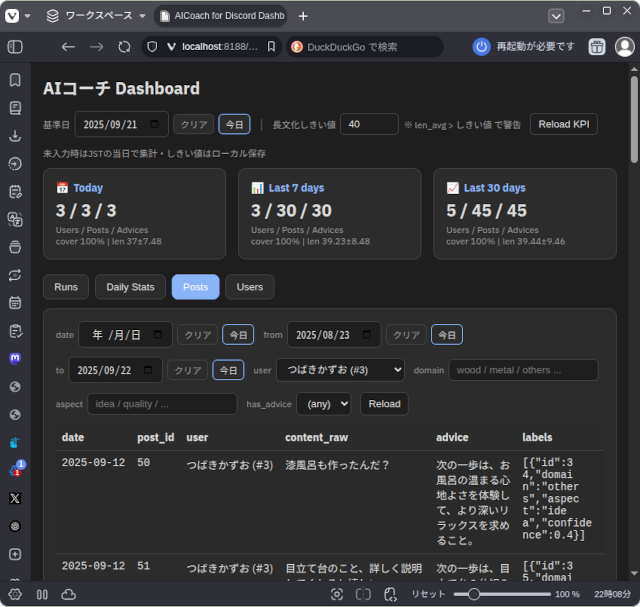Image resolution: width=640 pixels, height=607 pixels.
Task: Click the domain filter input field
Action: pos(523,370)
